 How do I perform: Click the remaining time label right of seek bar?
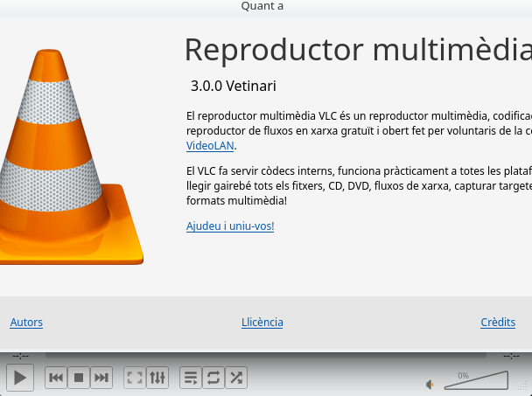[511, 356]
